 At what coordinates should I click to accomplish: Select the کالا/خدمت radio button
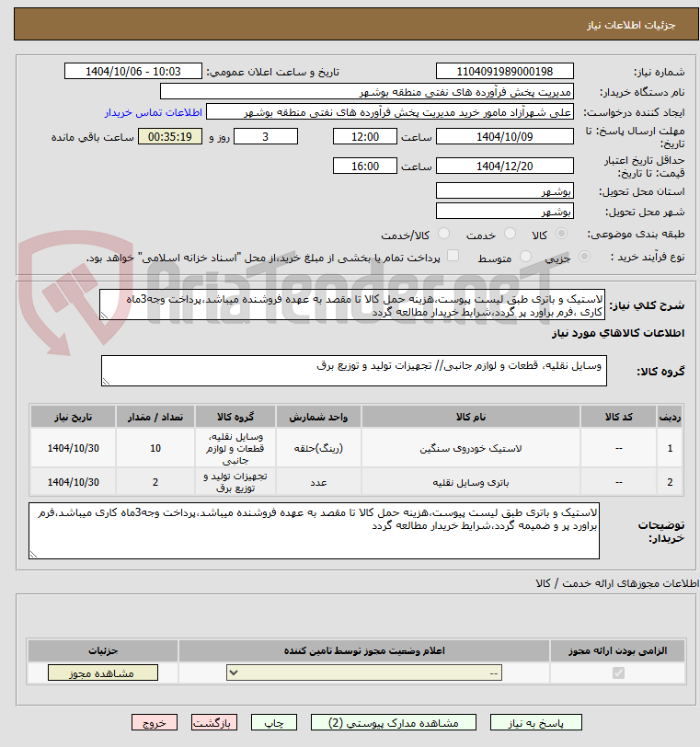pos(443,234)
